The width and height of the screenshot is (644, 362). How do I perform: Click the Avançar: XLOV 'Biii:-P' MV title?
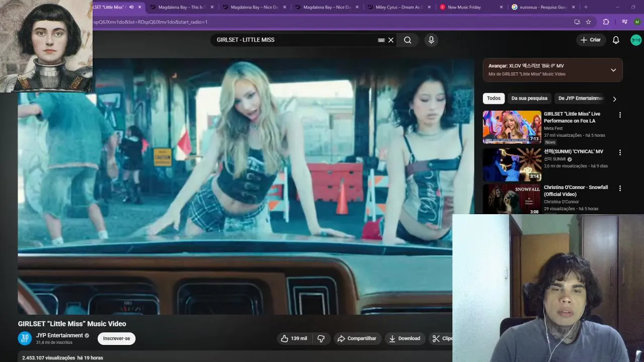pos(526,66)
